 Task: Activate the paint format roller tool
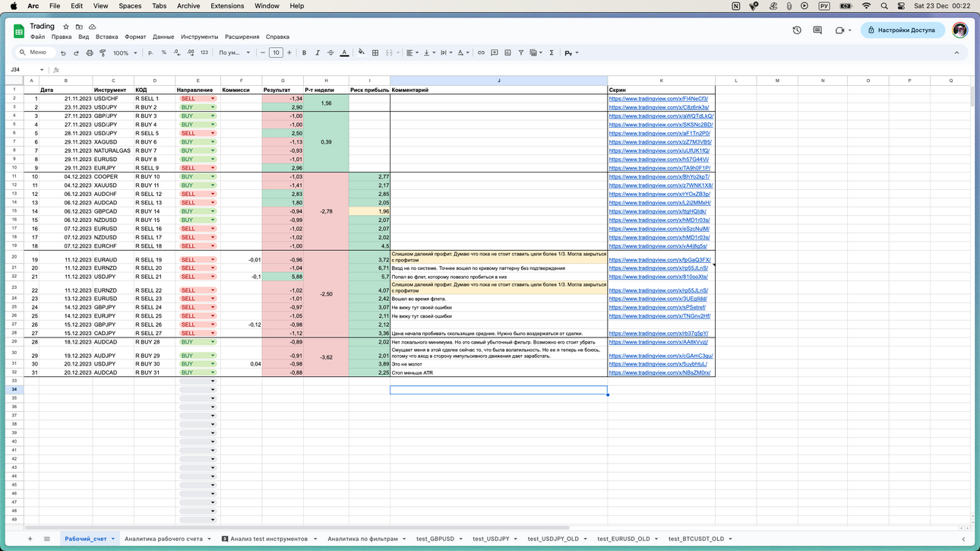point(103,53)
